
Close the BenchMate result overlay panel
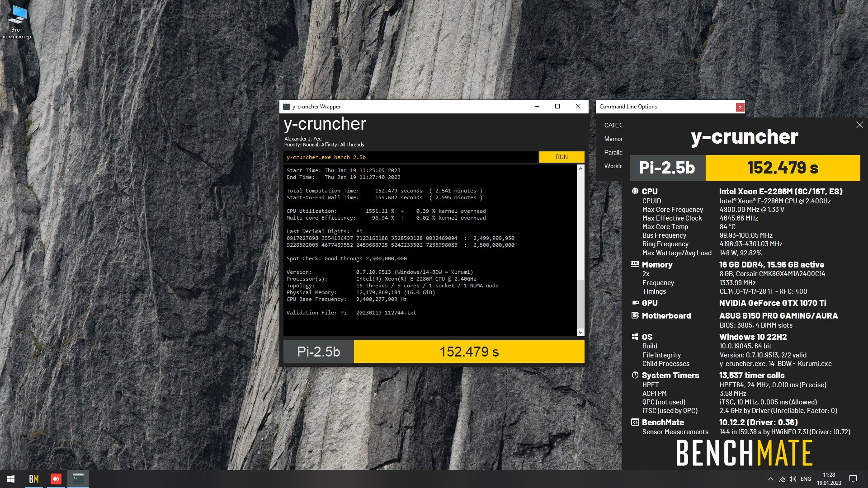[x=859, y=125]
